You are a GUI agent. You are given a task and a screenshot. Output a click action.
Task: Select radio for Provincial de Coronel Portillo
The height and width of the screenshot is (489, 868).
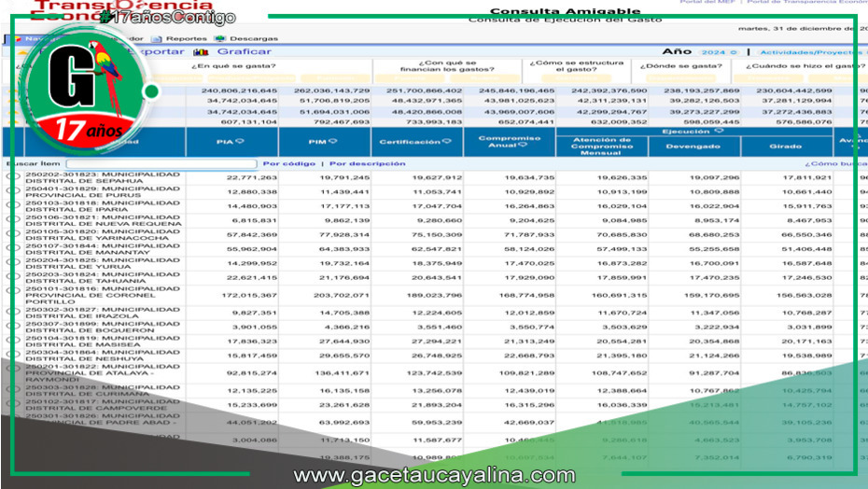coord(13,292)
